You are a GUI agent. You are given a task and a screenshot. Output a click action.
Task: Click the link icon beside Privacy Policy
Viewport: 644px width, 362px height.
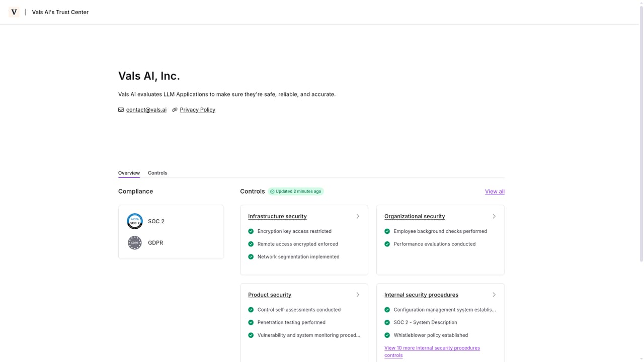[175, 110]
